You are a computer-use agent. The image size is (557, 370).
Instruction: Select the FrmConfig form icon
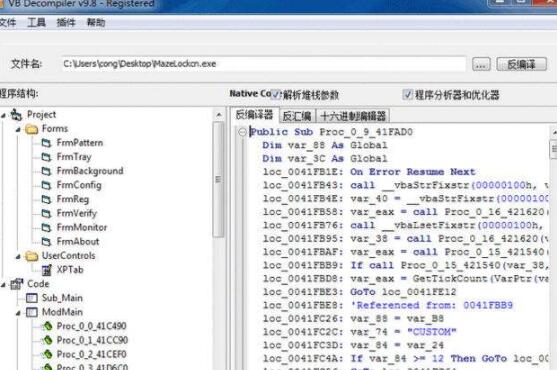46,185
